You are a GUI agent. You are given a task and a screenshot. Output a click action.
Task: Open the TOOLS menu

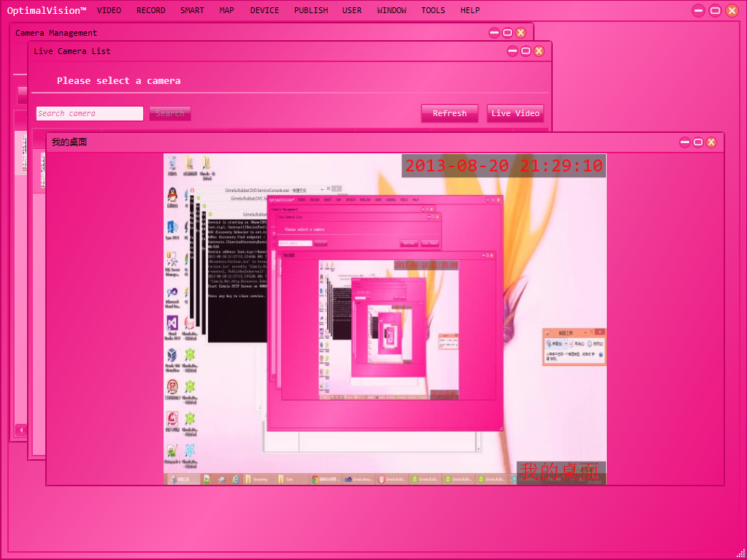[433, 10]
